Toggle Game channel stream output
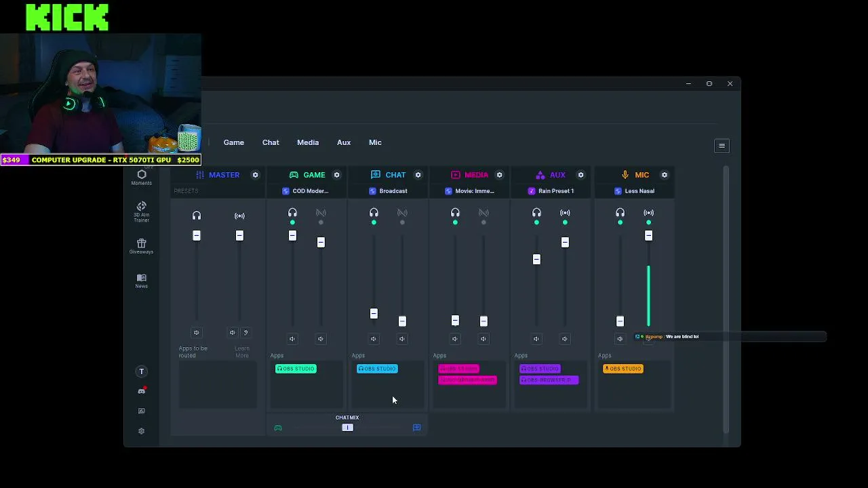The height and width of the screenshot is (488, 868). pos(321,213)
